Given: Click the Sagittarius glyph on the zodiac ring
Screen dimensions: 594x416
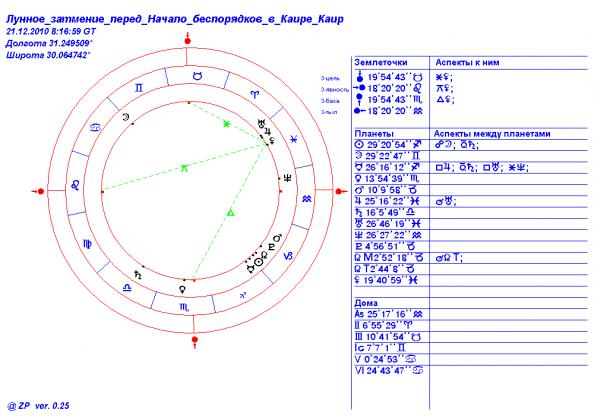Looking at the screenshot, I should pos(243,295).
